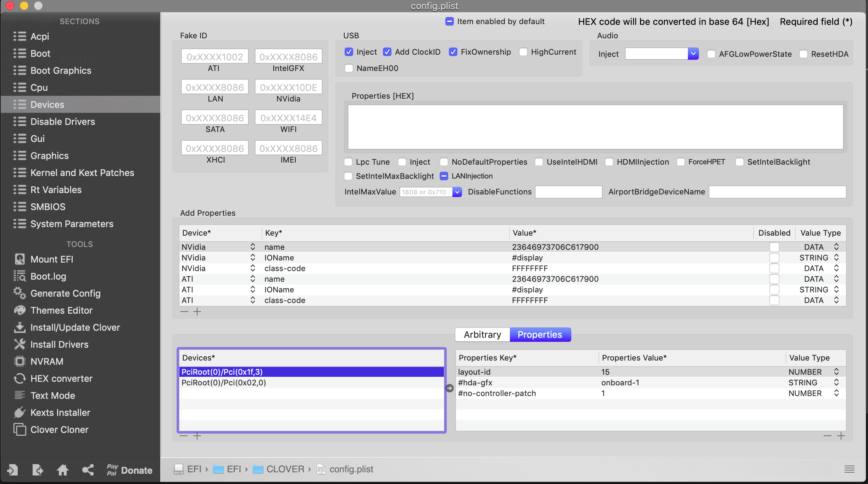Toggle Add ClockID checkbox
The image size is (868, 484).
387,52
